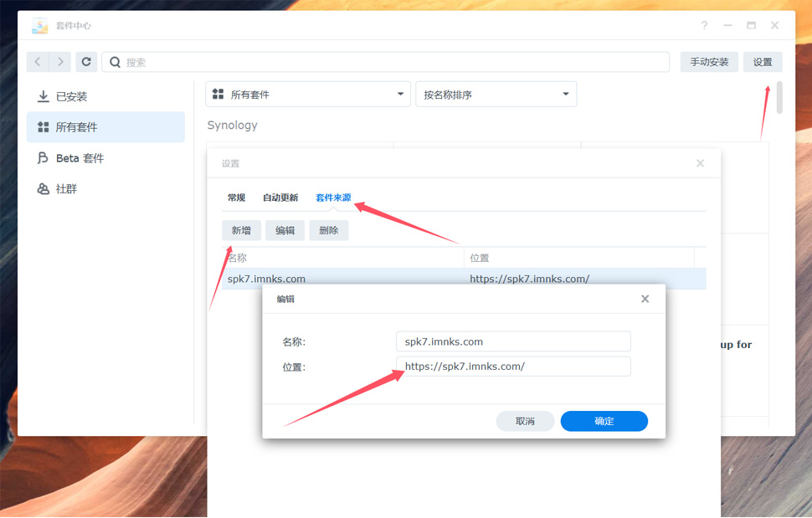The image size is (812, 518).
Task: Click the 位置 URL input field
Action: tap(512, 367)
